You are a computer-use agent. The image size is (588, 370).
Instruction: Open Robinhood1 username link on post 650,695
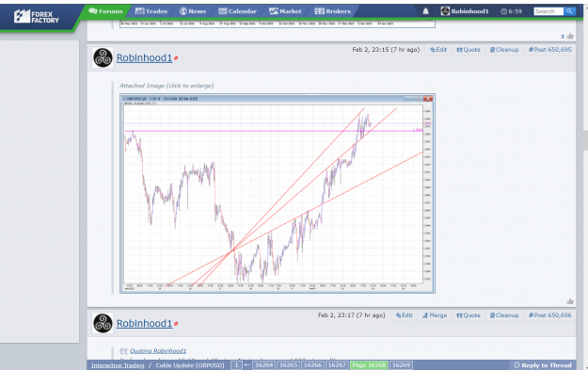[144, 57]
